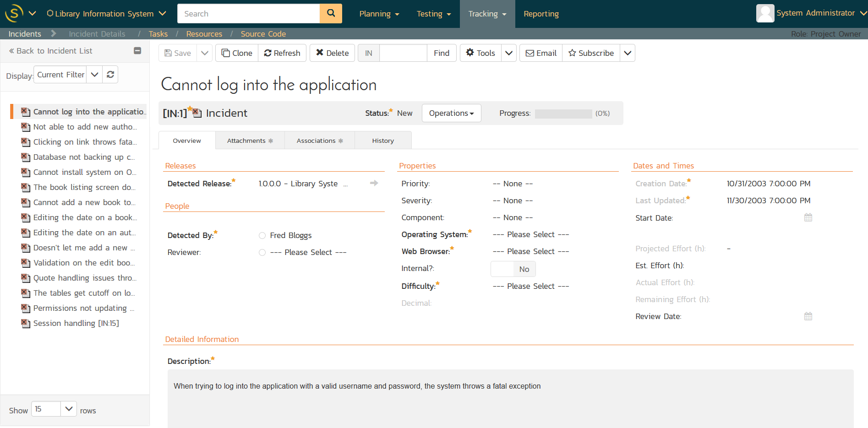
Task: Select the Fred Bloggs radio option
Action: 262,235
